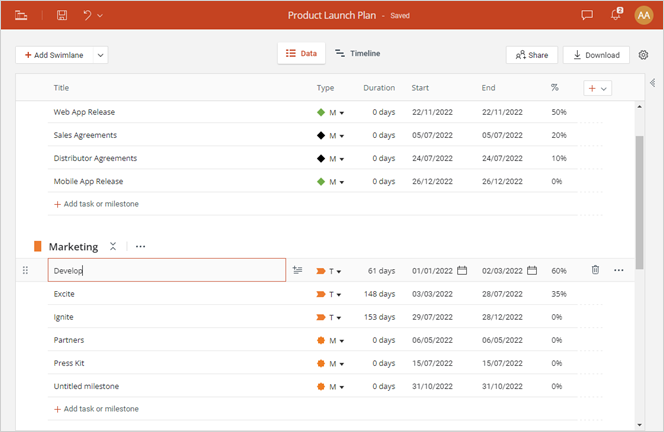Open the Develop start date calendar
664x432 pixels.
(462, 270)
